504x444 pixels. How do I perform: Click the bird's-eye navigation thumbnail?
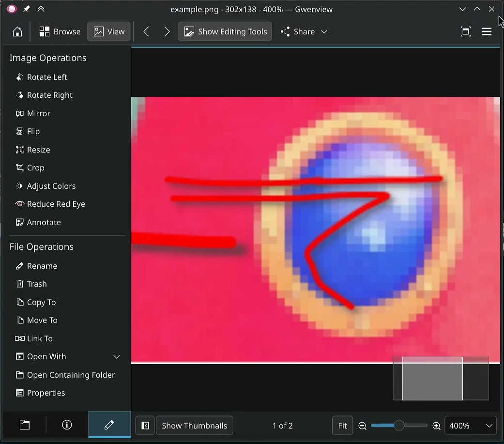441,379
